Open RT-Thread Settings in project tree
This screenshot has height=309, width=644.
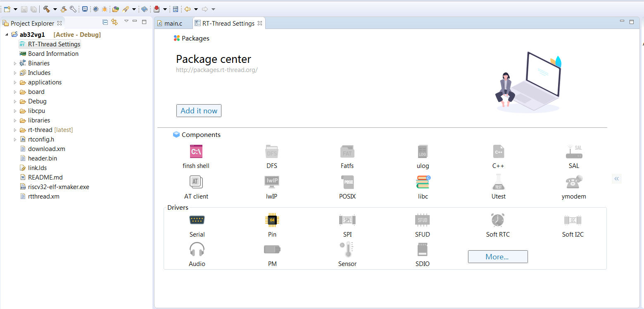tap(50, 44)
